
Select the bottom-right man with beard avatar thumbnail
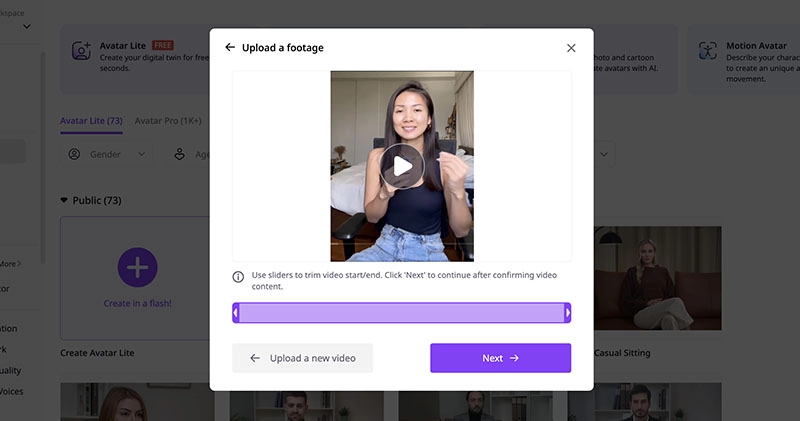[644, 402]
